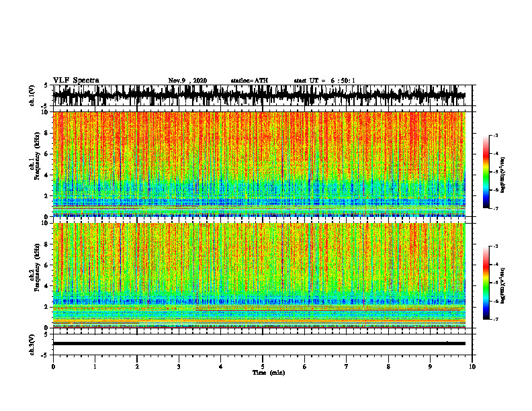This screenshot has width=532, height=411.
Task: Select the "start UT = 6:50:1" header text
Action: [x=324, y=81]
